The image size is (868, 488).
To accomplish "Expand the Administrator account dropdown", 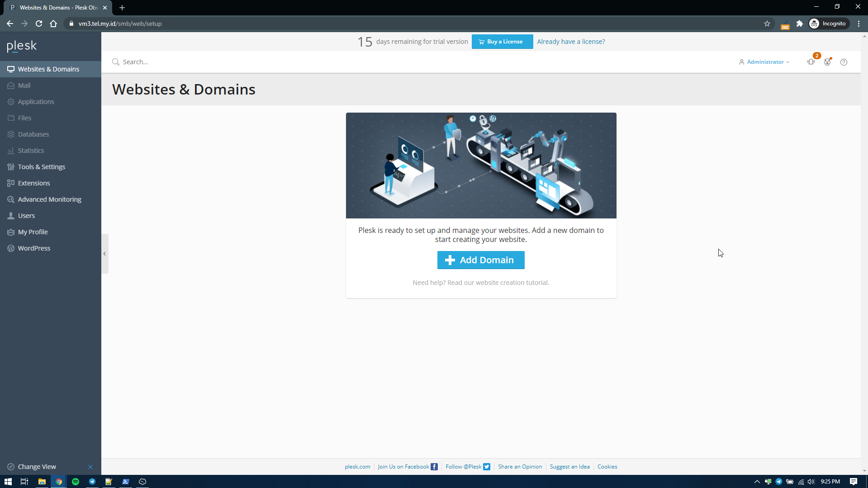I will (765, 62).
